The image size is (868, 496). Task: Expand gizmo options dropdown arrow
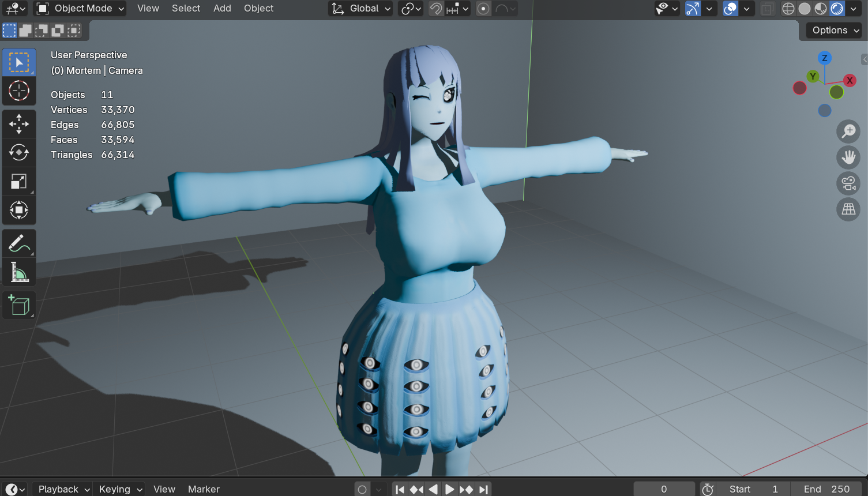pos(709,9)
